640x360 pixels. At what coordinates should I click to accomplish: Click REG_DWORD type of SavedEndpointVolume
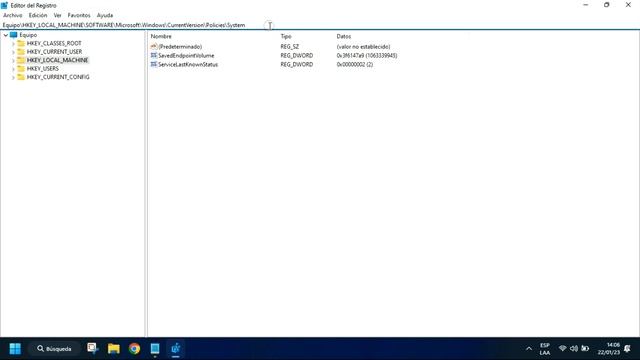coord(297,56)
